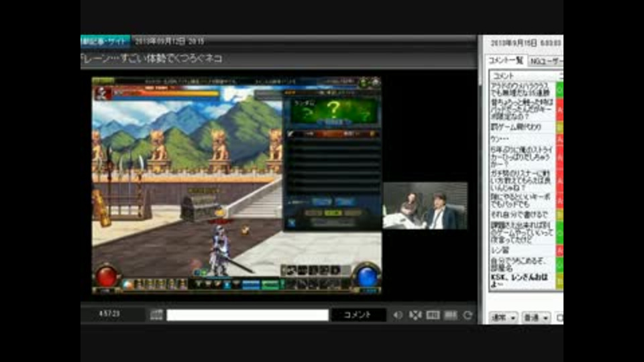Switch the screen layout icon
Viewport: 644px width, 362px height.
click(433, 315)
